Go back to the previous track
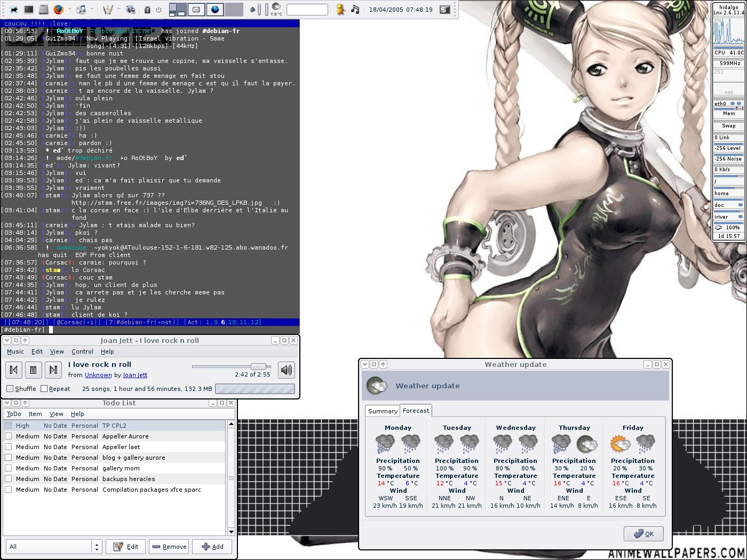This screenshot has height=560, width=747. click(14, 370)
